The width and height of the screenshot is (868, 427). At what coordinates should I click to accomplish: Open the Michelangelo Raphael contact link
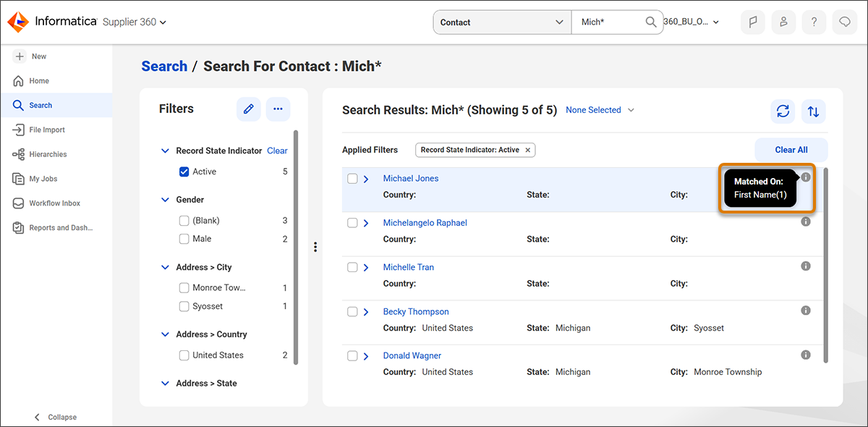(425, 223)
